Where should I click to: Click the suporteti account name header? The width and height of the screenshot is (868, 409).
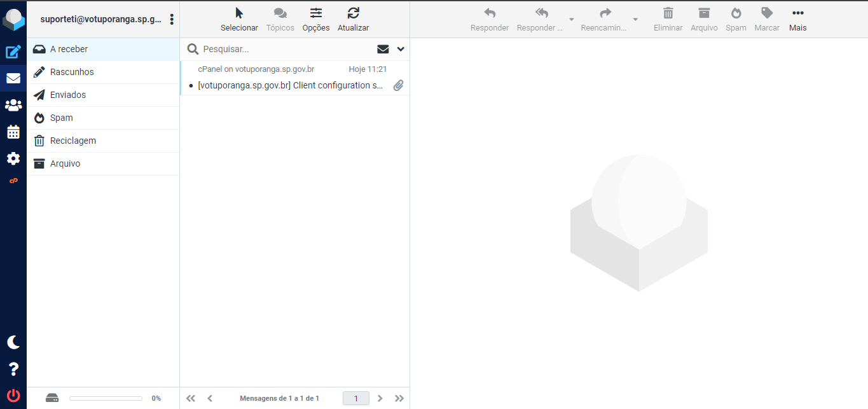click(100, 20)
